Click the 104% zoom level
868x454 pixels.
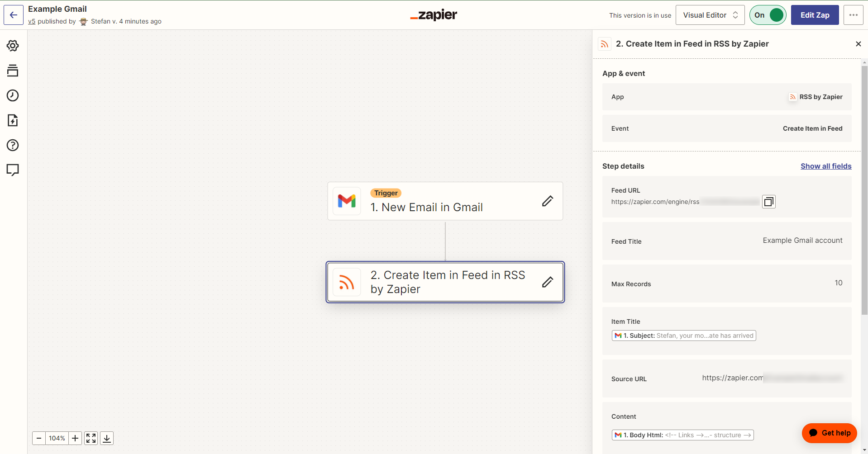click(57, 438)
